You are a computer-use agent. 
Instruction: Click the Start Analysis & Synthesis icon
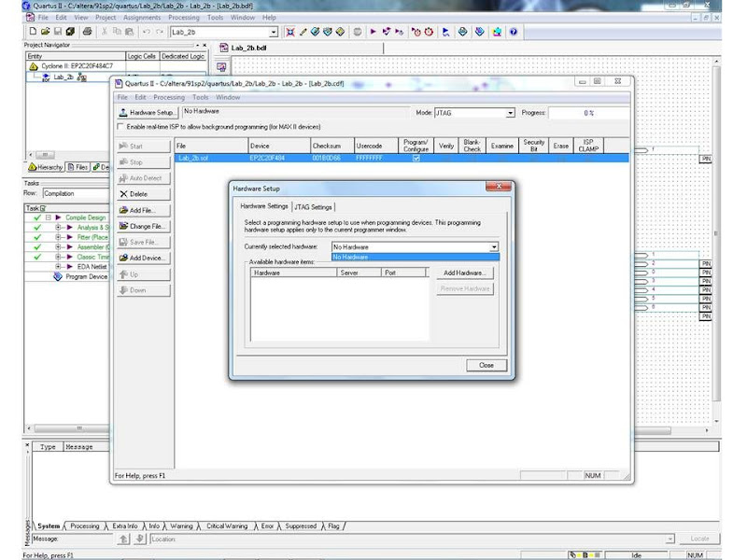(387, 32)
